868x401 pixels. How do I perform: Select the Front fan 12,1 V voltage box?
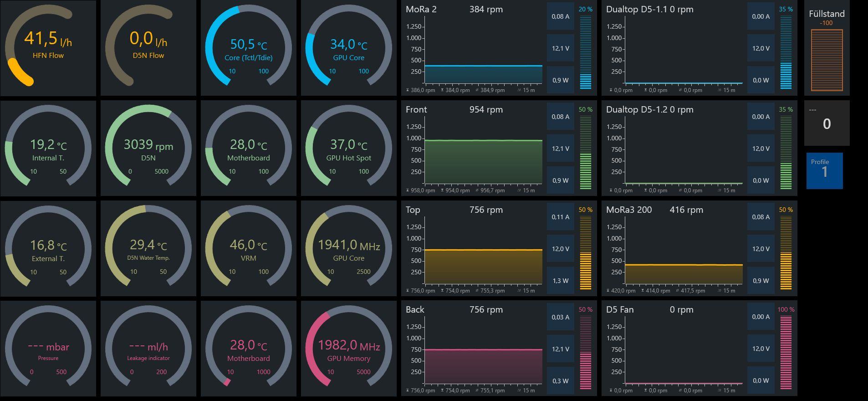[561, 149]
